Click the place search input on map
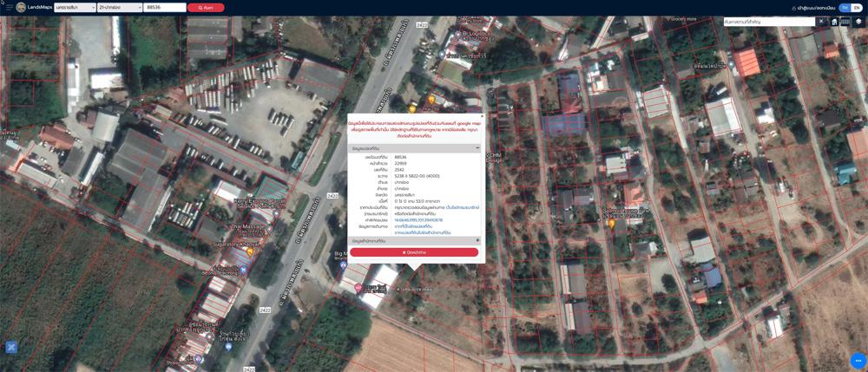 (x=768, y=22)
